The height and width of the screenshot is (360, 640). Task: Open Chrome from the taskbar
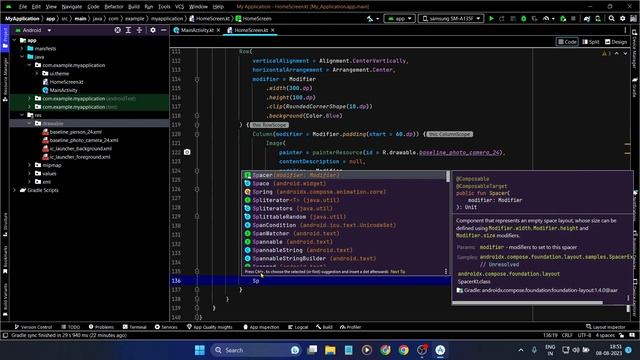(x=404, y=350)
